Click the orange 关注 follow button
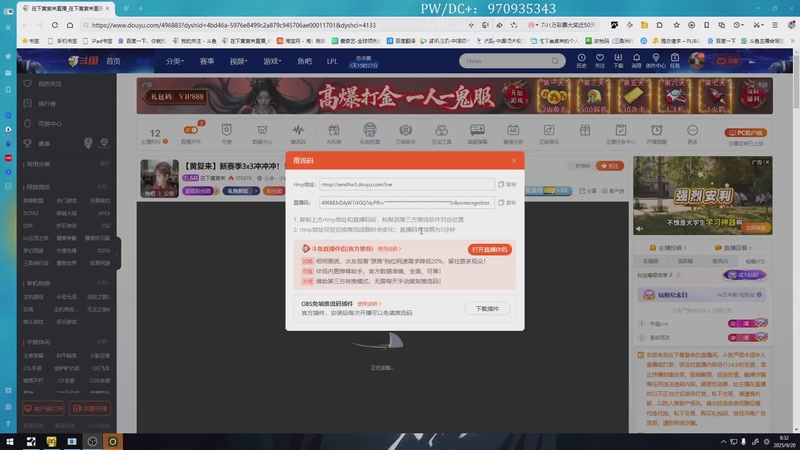Screen dimensions: 800x450 [610, 166]
